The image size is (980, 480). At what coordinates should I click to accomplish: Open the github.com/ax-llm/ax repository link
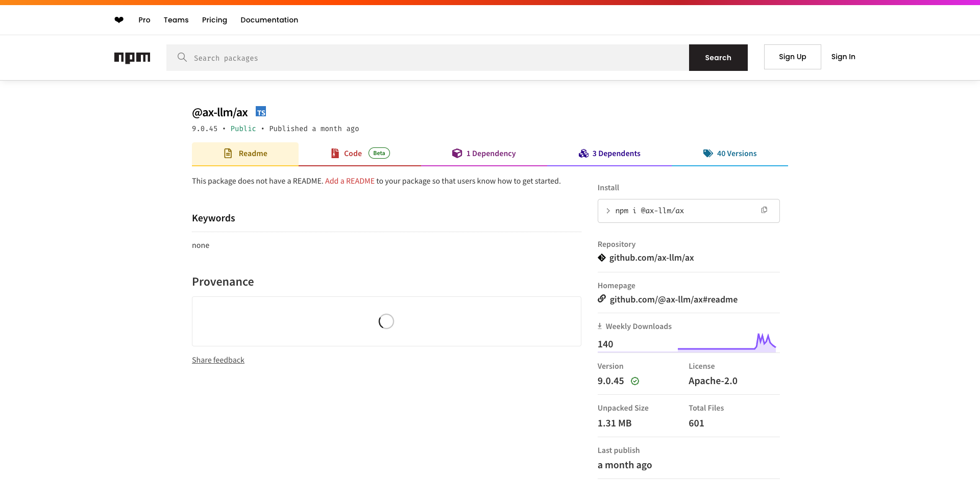(651, 258)
